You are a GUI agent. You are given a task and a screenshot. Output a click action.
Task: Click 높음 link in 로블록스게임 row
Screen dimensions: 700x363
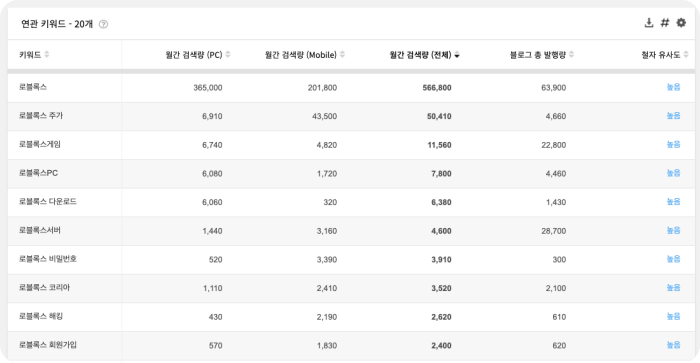[x=673, y=144]
